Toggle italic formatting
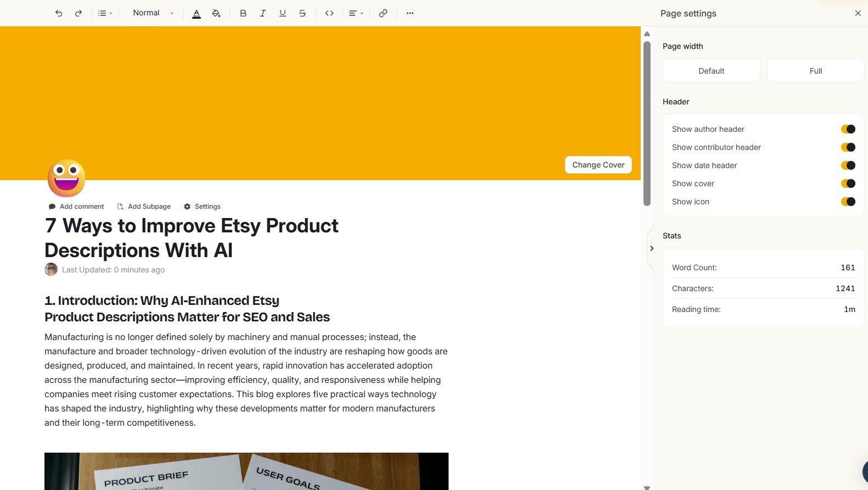Image resolution: width=868 pixels, height=490 pixels. pyautogui.click(x=263, y=13)
